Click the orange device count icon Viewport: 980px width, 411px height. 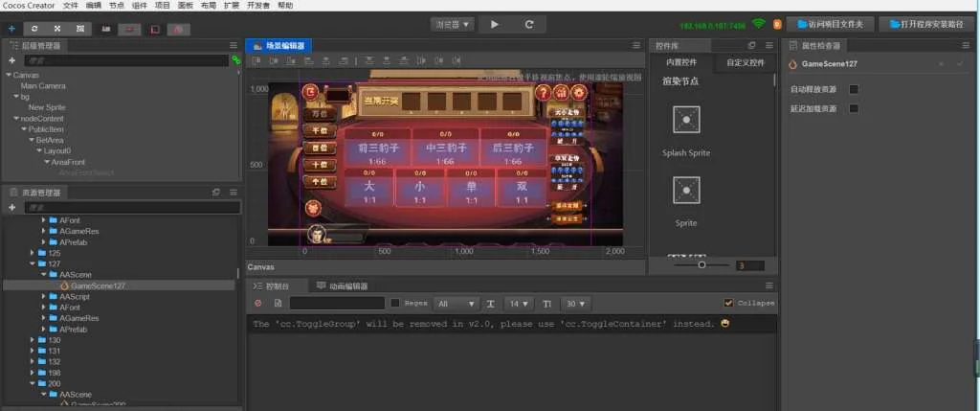coord(777,24)
